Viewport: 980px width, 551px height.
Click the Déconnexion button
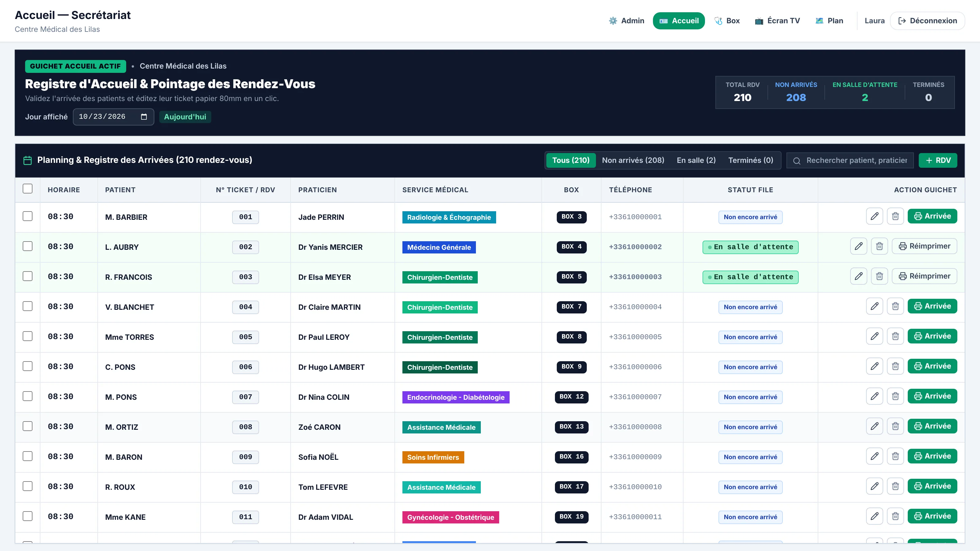[928, 21]
